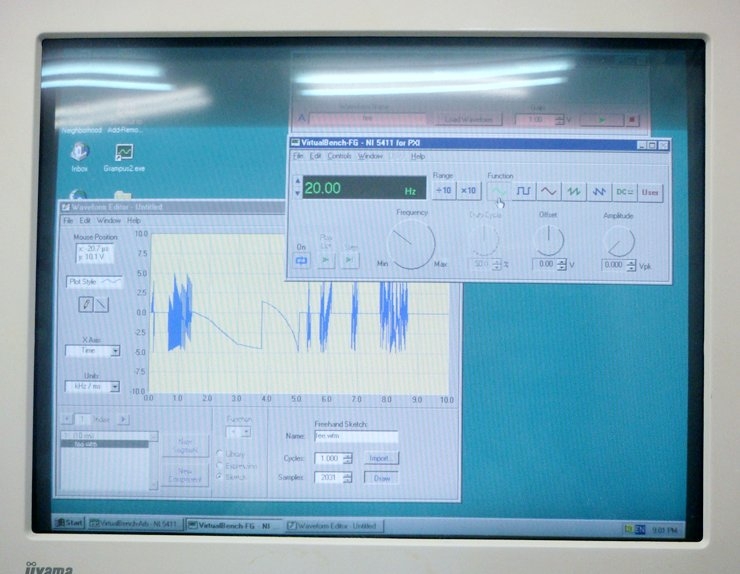Click the Cycles value field
The width and height of the screenshot is (740, 574).
(328, 458)
